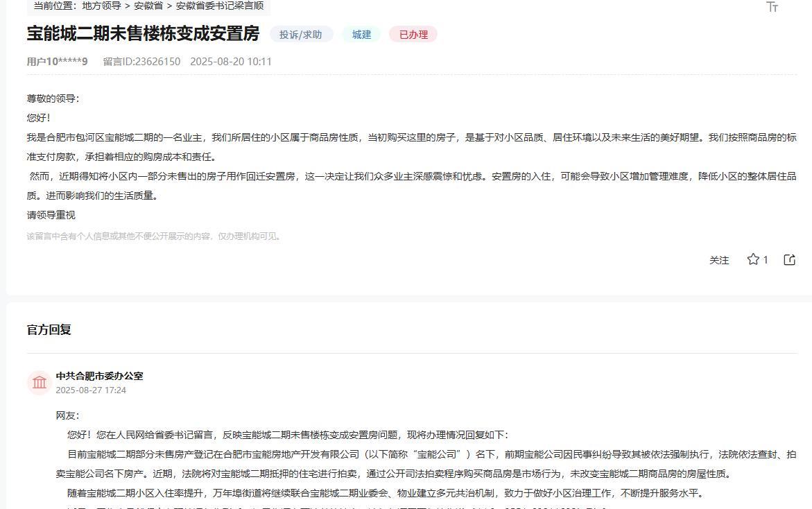Click the favorite count number 1
The height and width of the screenshot is (509, 812).
tap(766, 260)
